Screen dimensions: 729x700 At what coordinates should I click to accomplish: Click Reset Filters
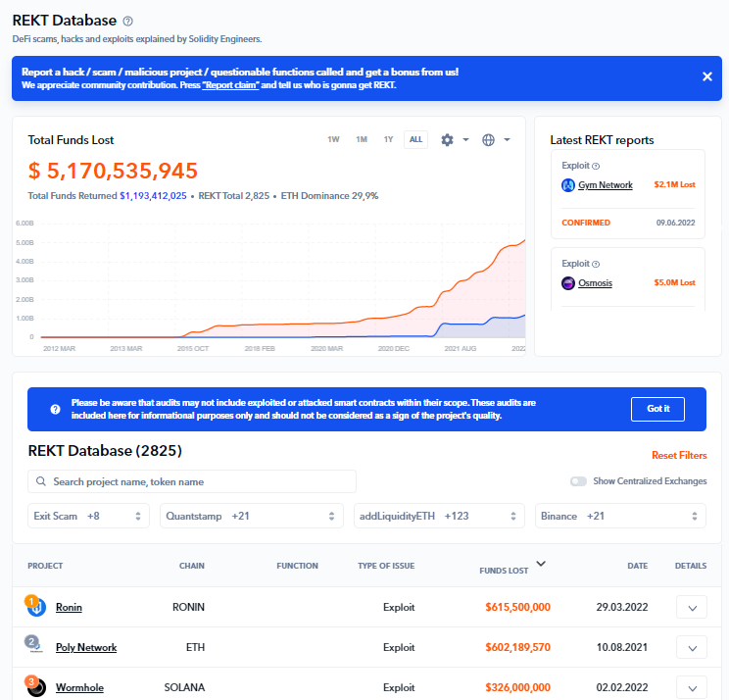click(x=679, y=455)
